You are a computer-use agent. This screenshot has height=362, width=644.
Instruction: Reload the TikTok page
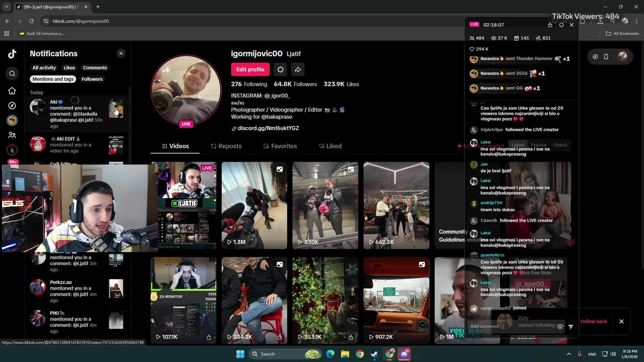coord(31,21)
